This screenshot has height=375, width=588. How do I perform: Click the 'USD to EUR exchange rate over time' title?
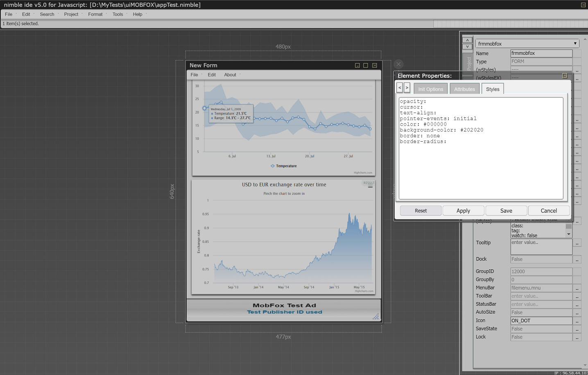284,185
